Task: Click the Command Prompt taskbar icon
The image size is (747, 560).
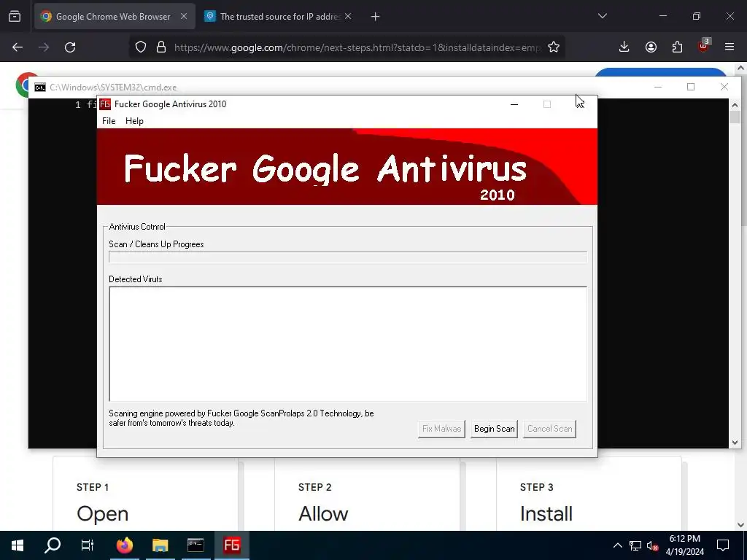Action: pyautogui.click(x=196, y=545)
